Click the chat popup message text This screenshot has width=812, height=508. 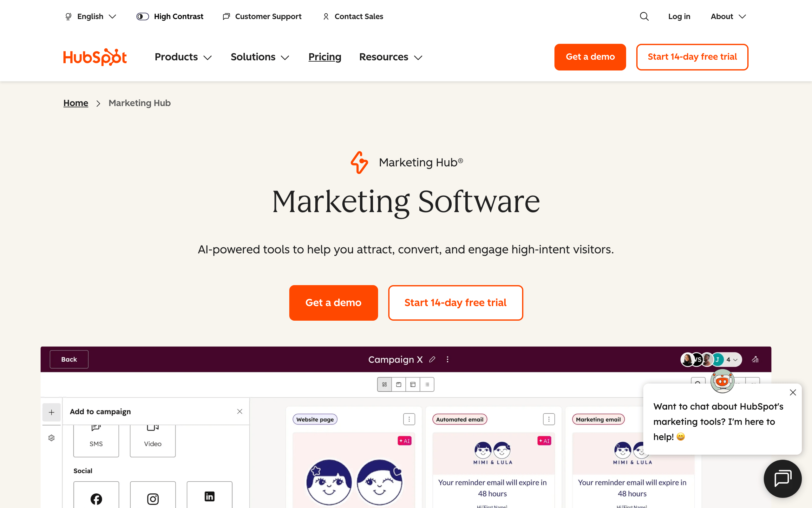coord(718,422)
